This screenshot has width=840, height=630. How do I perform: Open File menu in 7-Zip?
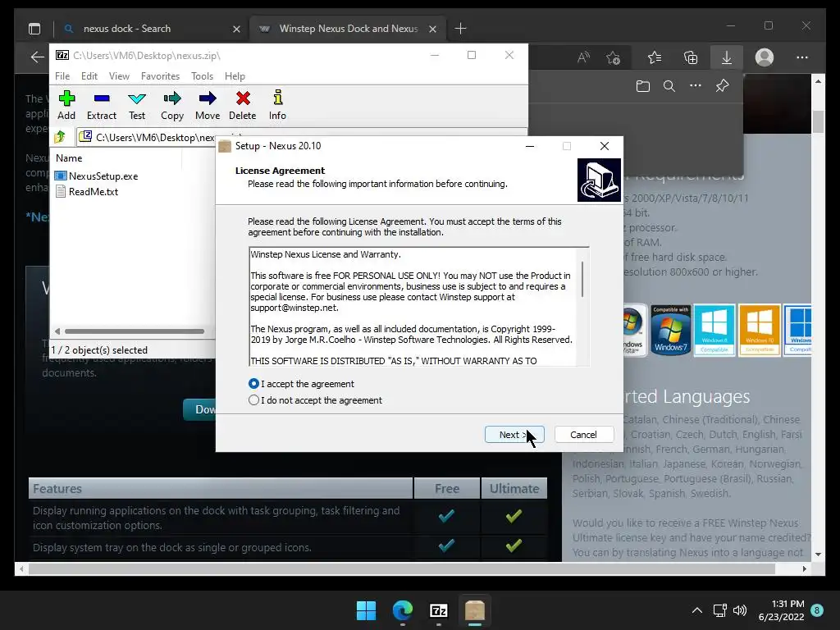point(62,76)
